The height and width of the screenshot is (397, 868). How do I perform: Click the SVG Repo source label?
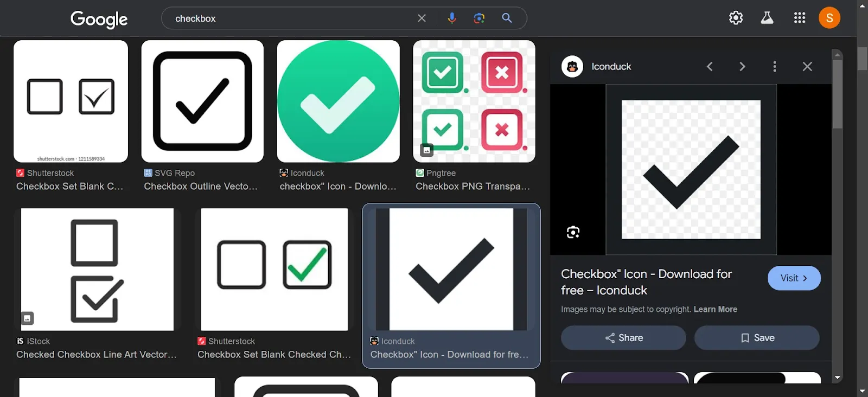pos(169,173)
